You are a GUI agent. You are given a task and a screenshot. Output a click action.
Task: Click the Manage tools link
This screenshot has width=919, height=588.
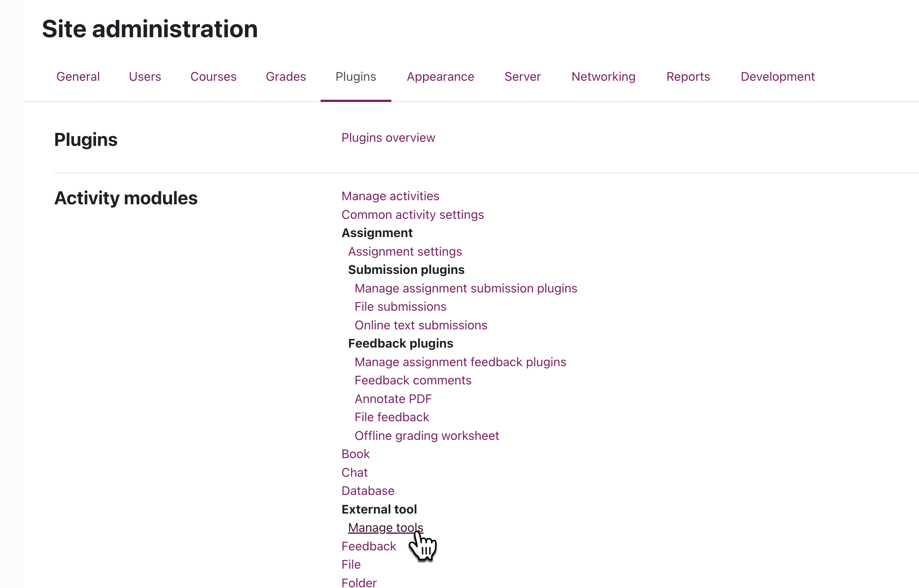point(385,528)
